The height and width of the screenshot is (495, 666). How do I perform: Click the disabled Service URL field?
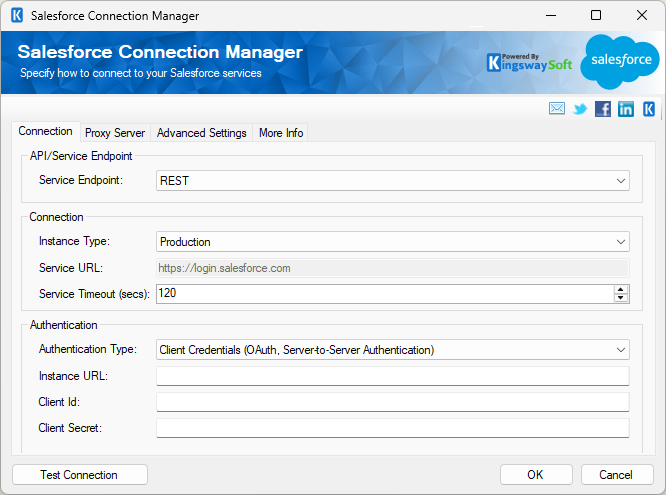click(x=392, y=268)
